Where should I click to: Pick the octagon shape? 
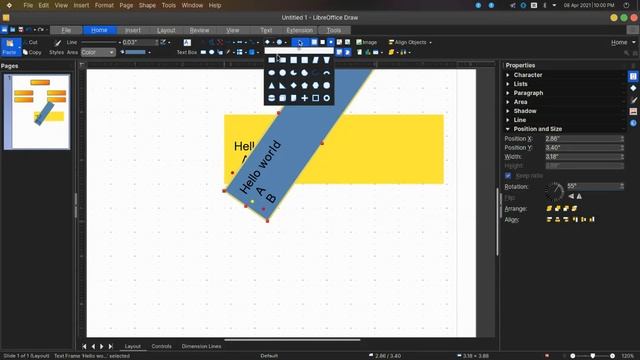pos(327,85)
